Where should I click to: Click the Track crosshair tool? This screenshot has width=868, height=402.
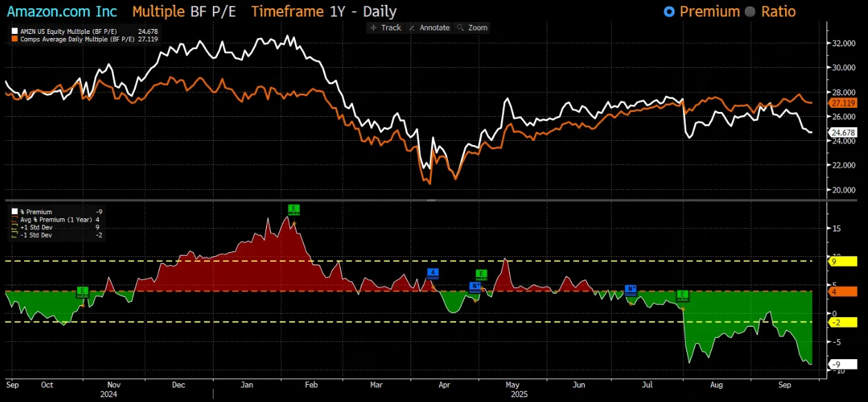pos(386,28)
